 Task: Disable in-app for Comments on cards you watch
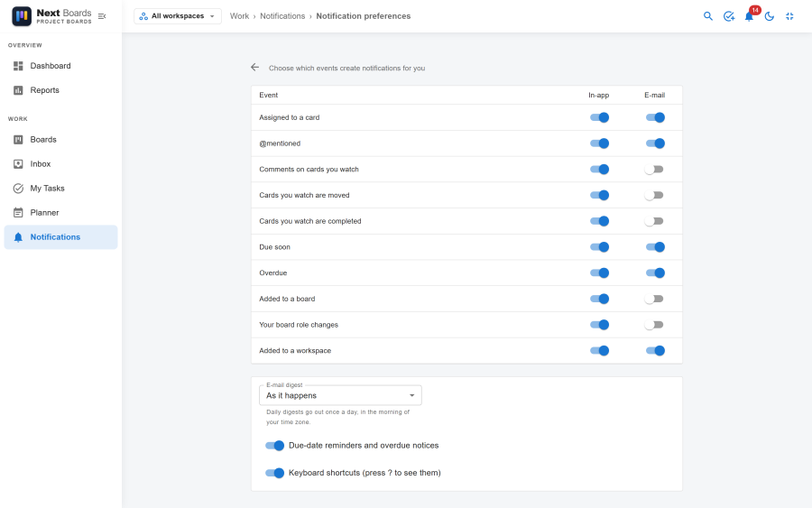[599, 170]
